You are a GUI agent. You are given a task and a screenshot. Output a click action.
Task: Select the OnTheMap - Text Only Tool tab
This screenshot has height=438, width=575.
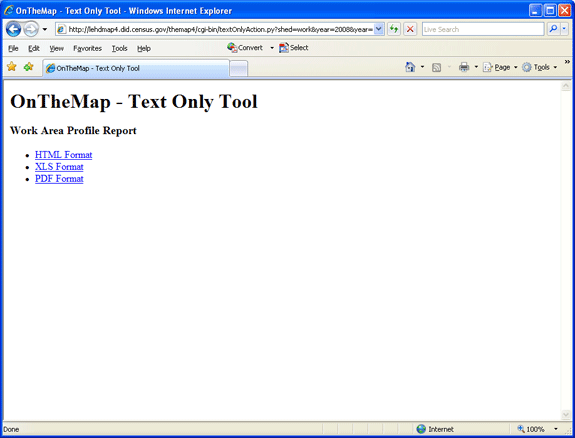point(136,69)
